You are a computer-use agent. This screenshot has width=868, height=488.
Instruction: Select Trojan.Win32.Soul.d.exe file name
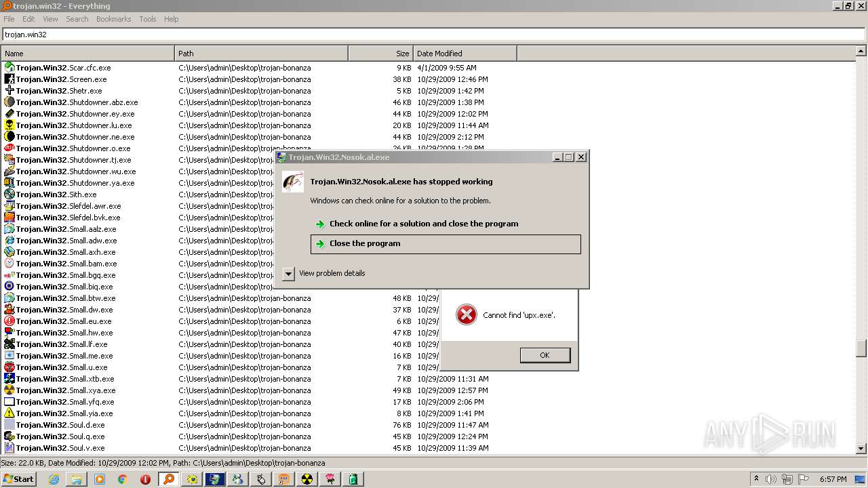[x=60, y=425]
